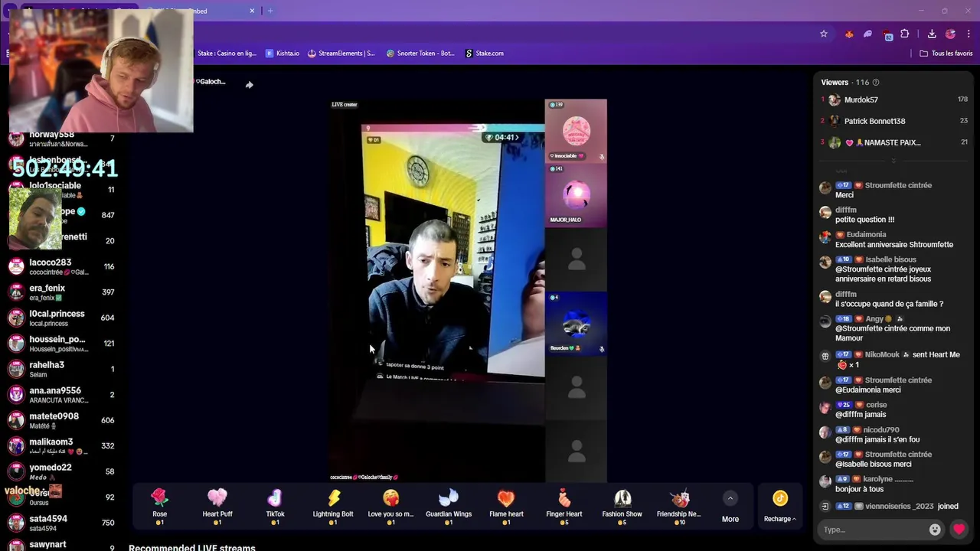Open the Stake.com bookmark

(485, 54)
